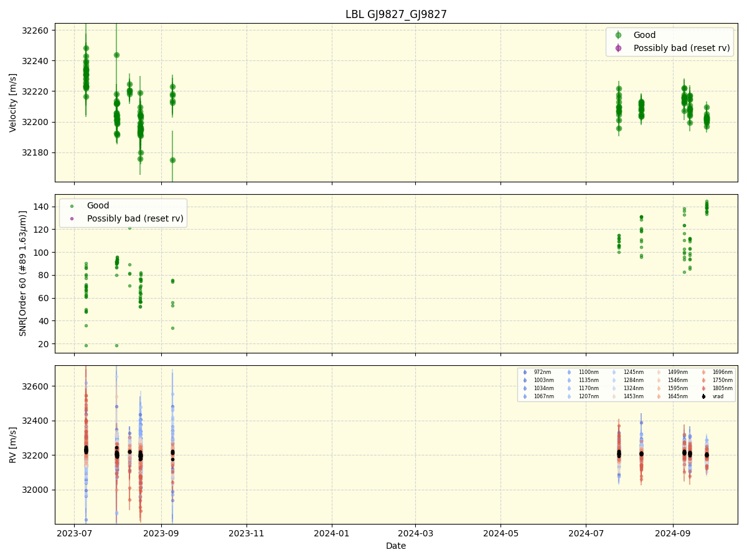
Task: Select the 1645nm legend entry
Action: (678, 396)
